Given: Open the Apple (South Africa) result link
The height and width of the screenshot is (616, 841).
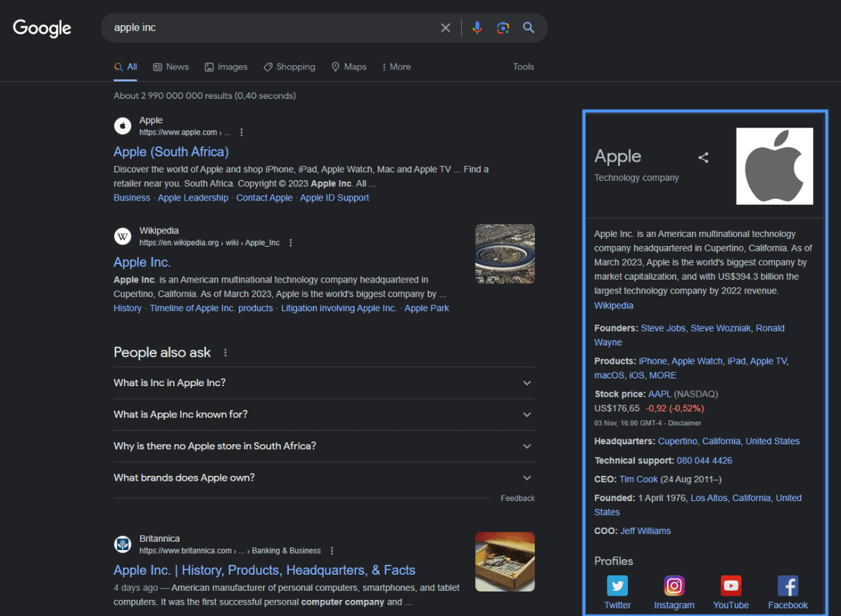Looking at the screenshot, I should pyautogui.click(x=171, y=151).
